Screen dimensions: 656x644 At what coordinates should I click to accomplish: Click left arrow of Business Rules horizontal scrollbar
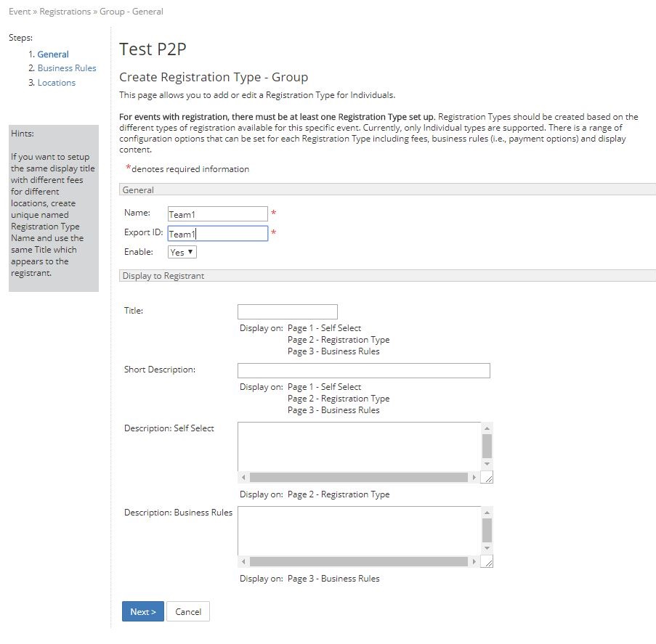pyautogui.click(x=243, y=561)
